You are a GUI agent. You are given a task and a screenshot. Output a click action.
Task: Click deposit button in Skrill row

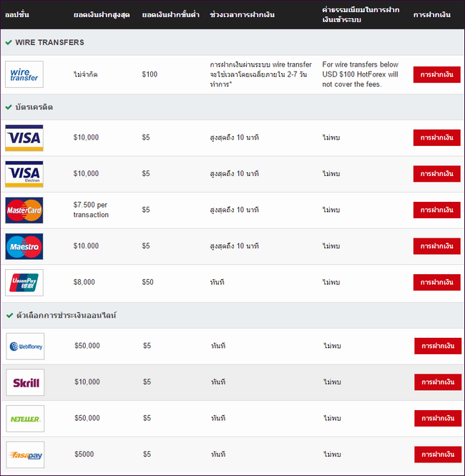pos(438,382)
